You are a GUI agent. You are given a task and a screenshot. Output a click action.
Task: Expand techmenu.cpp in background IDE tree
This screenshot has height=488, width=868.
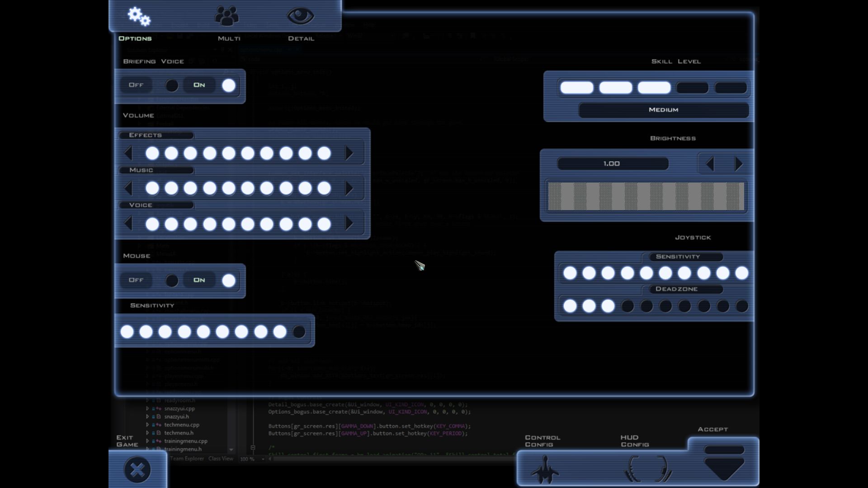coord(147,425)
